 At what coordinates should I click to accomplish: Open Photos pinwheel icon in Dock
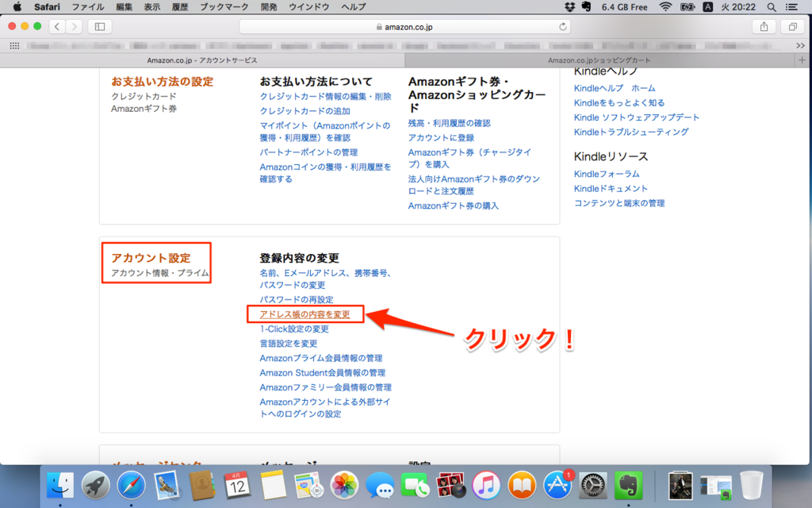344,486
